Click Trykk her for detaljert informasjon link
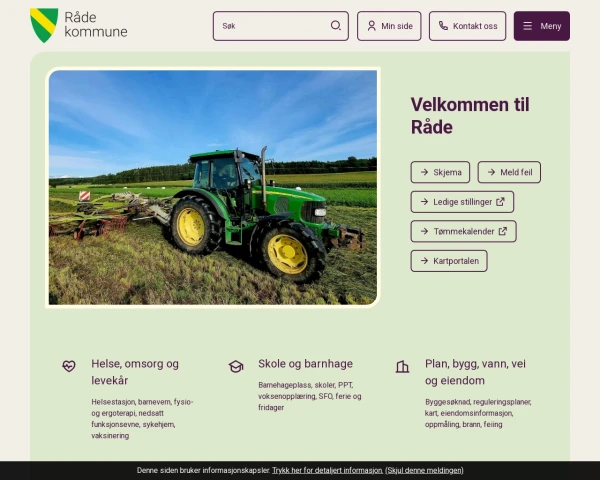This screenshot has height=480, width=600. click(x=327, y=470)
